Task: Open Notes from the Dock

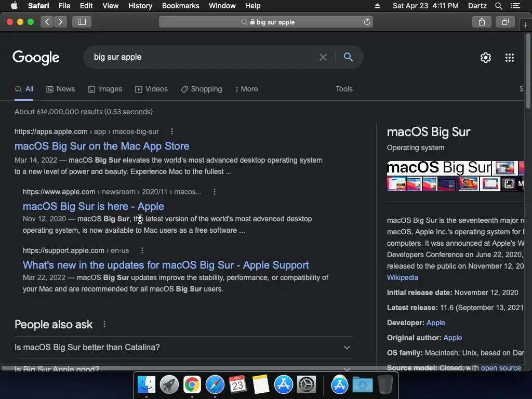Action: (x=261, y=385)
